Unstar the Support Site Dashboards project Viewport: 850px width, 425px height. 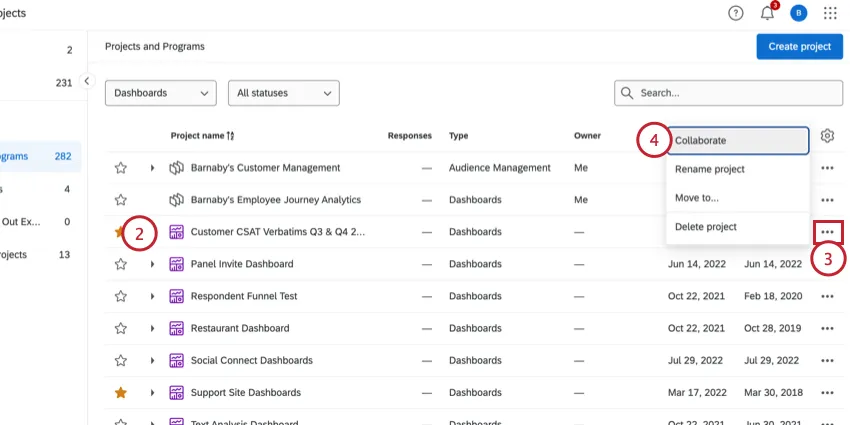(121, 392)
